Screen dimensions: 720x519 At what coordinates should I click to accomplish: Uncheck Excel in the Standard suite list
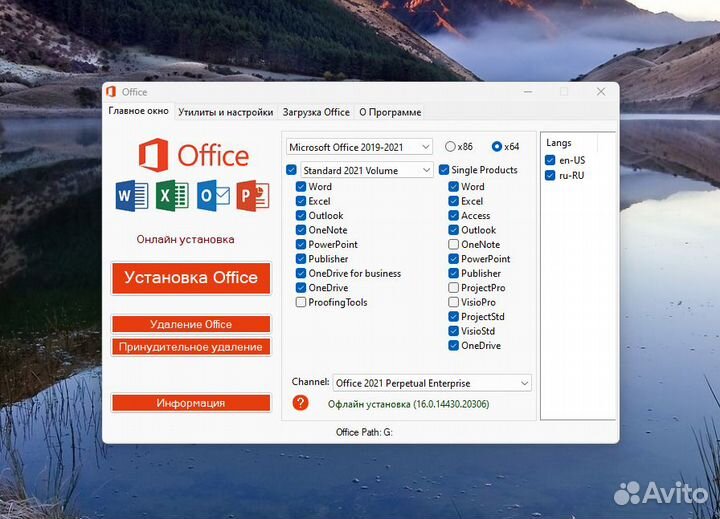[301, 201]
